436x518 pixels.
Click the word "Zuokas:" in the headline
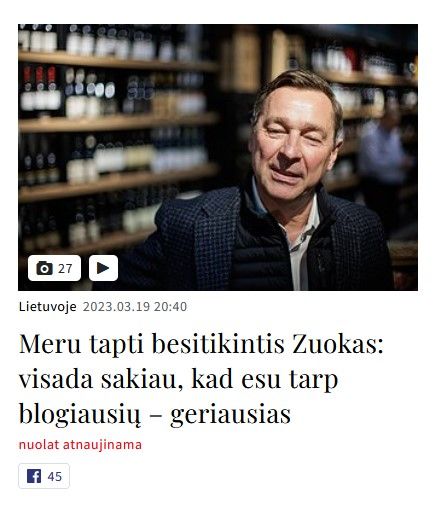click(338, 344)
